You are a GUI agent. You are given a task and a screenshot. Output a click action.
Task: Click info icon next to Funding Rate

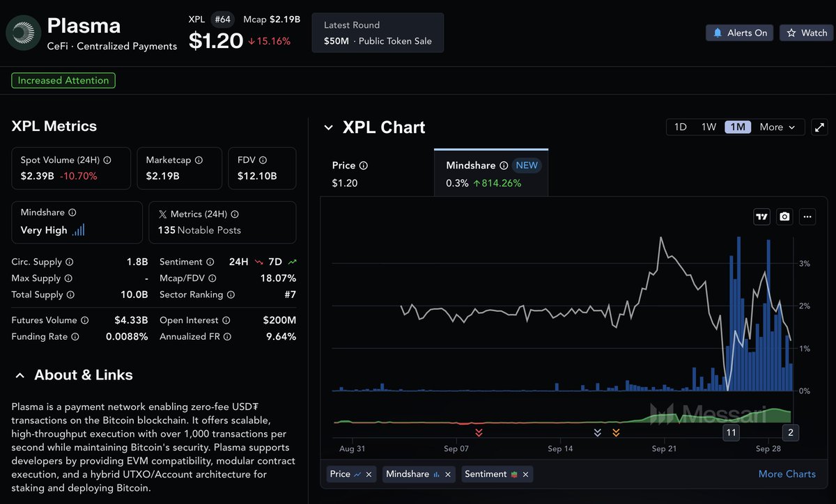(x=75, y=337)
